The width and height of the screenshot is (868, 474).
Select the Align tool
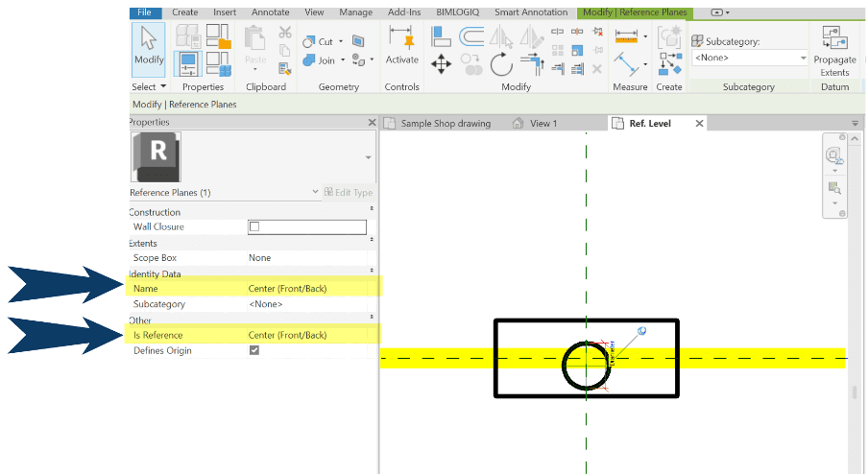click(441, 36)
